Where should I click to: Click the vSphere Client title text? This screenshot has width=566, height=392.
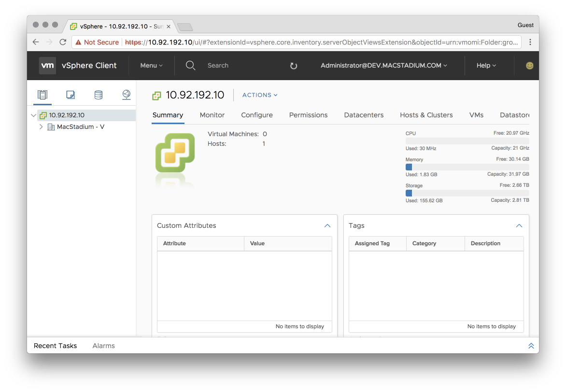[89, 65]
